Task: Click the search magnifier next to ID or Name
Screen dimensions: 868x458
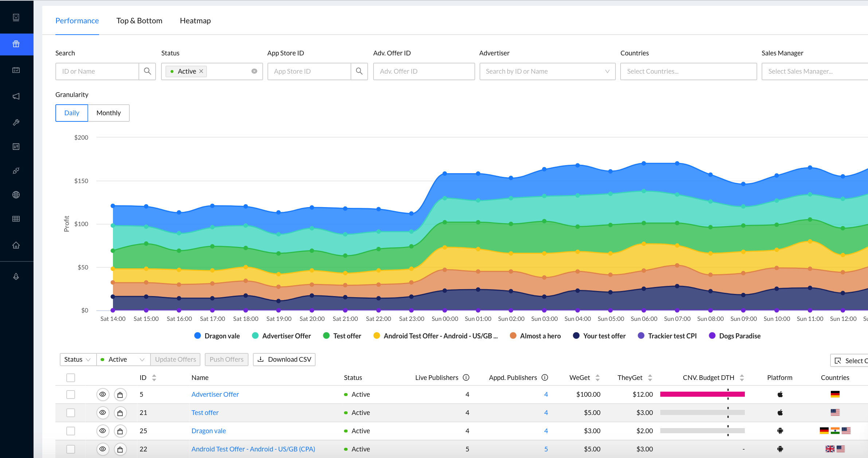Action: 147,71
